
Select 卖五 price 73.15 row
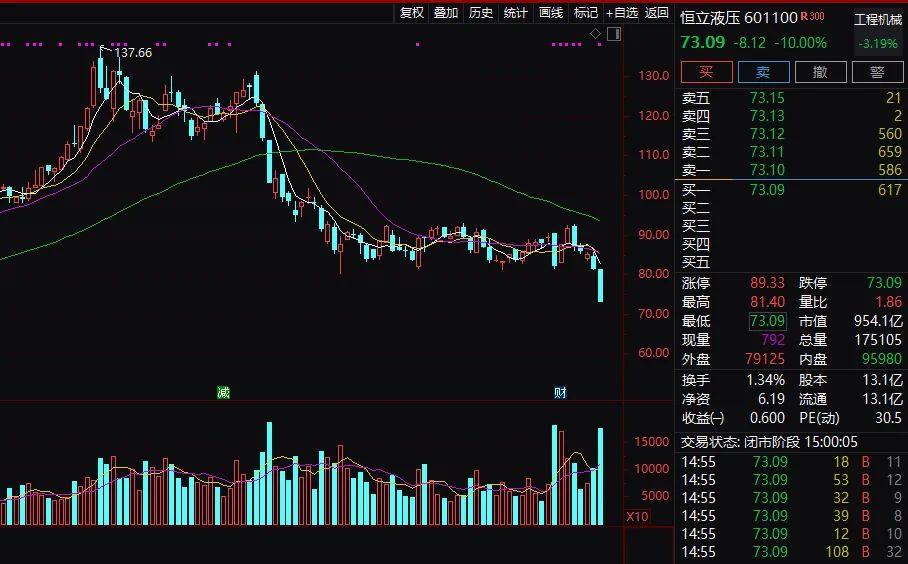click(791, 98)
